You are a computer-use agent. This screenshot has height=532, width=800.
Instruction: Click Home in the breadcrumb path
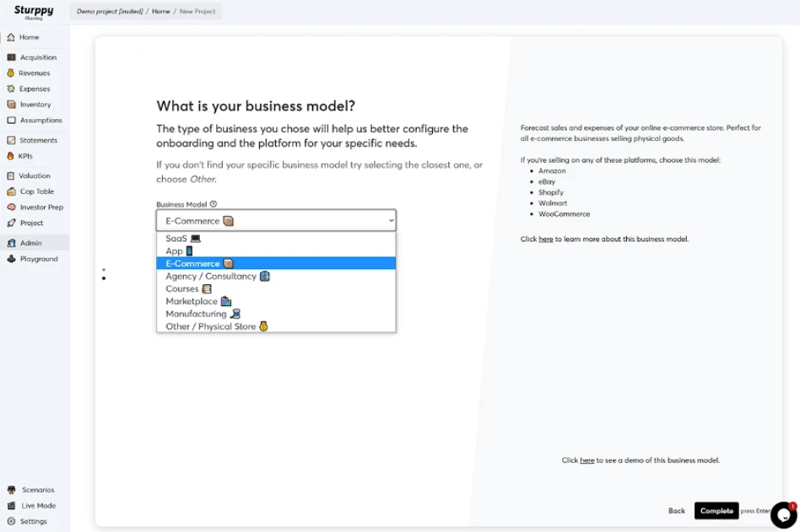pos(160,12)
